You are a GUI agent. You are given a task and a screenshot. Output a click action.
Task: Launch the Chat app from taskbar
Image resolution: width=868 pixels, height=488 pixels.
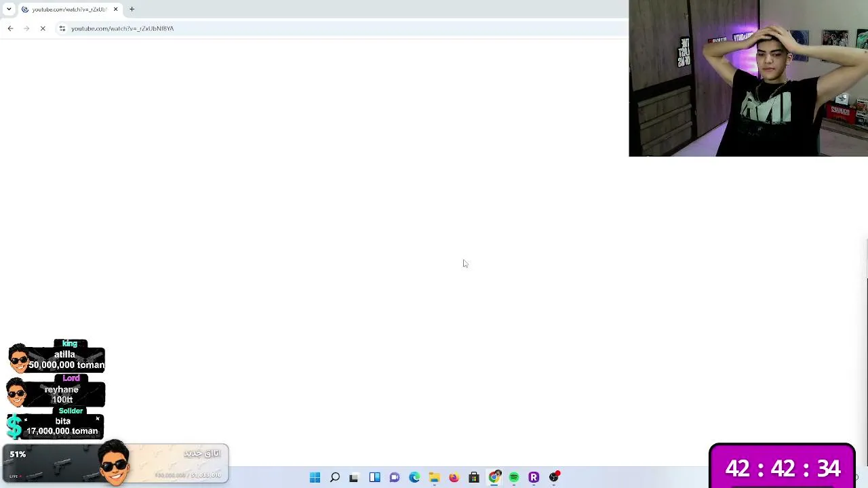394,478
